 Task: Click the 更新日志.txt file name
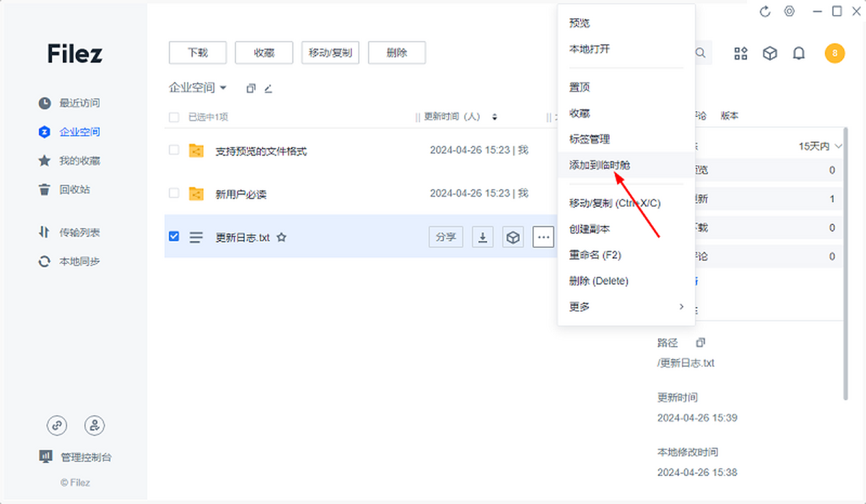(242, 237)
